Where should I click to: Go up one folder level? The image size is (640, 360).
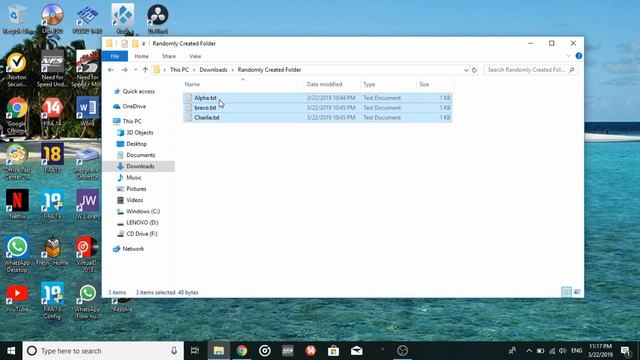tap(145, 70)
